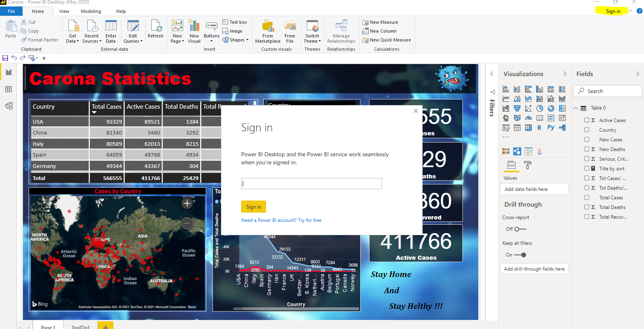
Task: Select the Stacked bar chart visualization
Action: 506,89
